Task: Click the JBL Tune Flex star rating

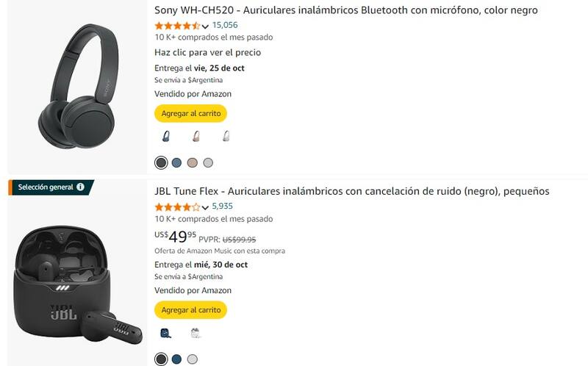Action: tap(177, 207)
